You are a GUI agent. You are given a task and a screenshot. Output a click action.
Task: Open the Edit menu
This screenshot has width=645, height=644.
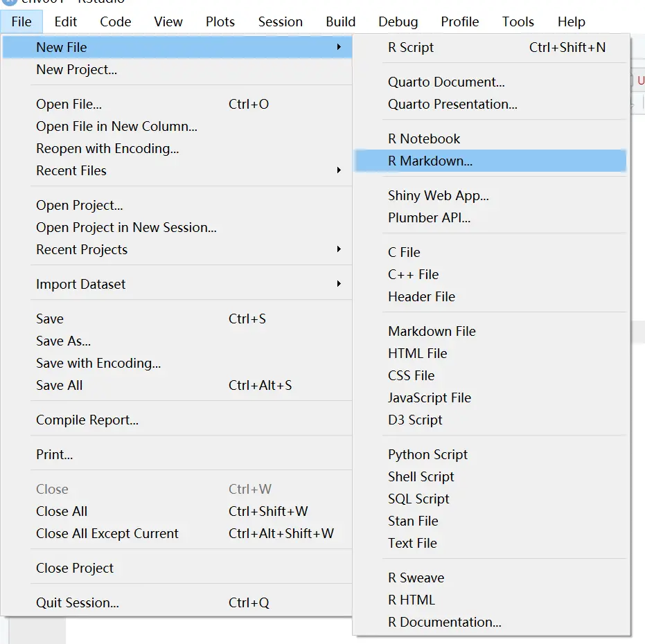[x=65, y=21]
